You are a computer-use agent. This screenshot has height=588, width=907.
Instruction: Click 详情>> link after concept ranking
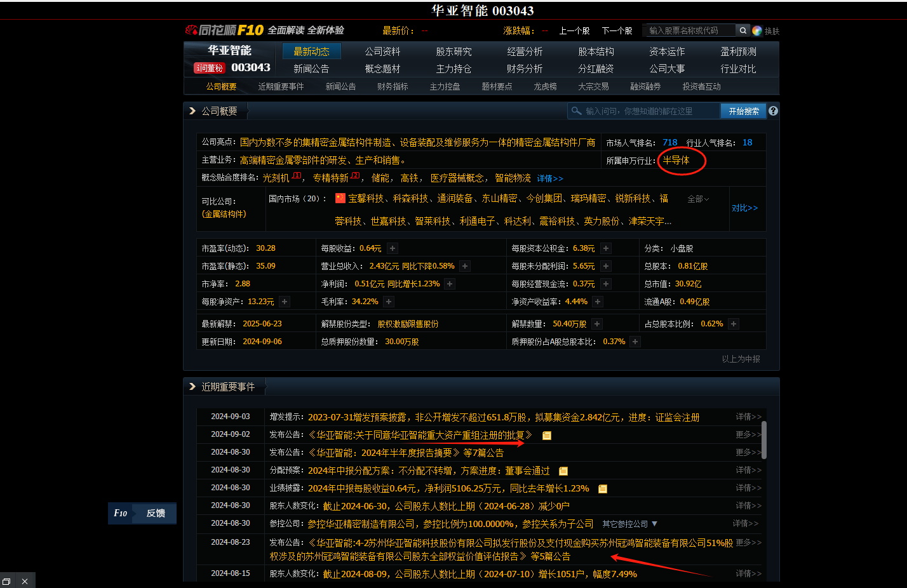[x=550, y=178]
